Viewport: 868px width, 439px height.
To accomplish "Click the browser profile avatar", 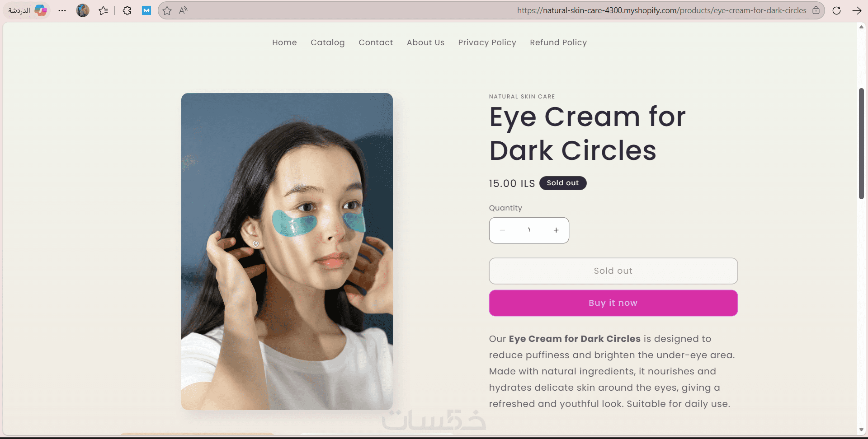I will pyautogui.click(x=83, y=10).
